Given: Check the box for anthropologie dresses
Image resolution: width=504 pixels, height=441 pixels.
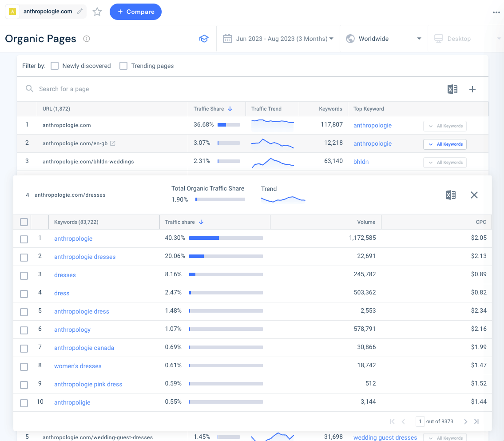Looking at the screenshot, I should (24, 258).
